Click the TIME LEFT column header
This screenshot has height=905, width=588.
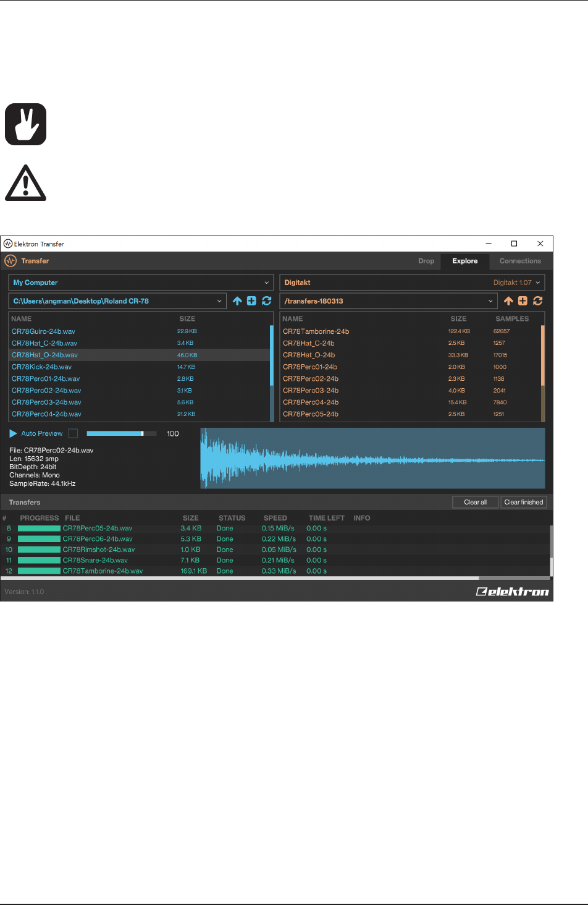[327, 518]
